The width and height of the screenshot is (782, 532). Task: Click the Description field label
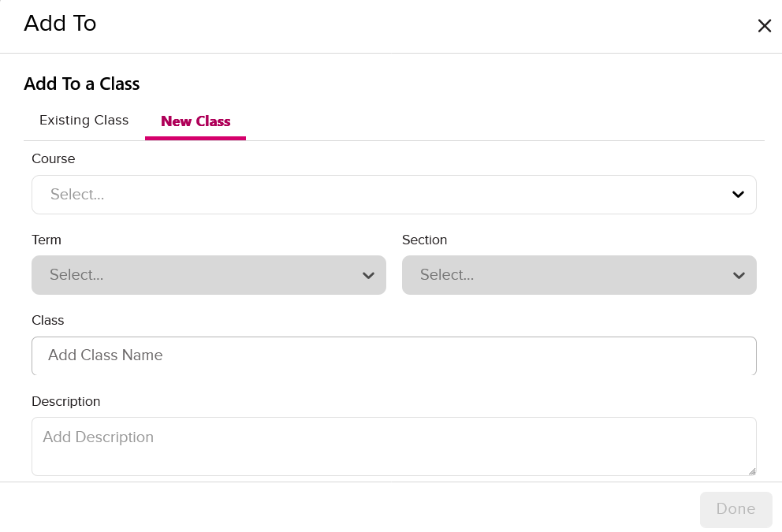point(66,401)
